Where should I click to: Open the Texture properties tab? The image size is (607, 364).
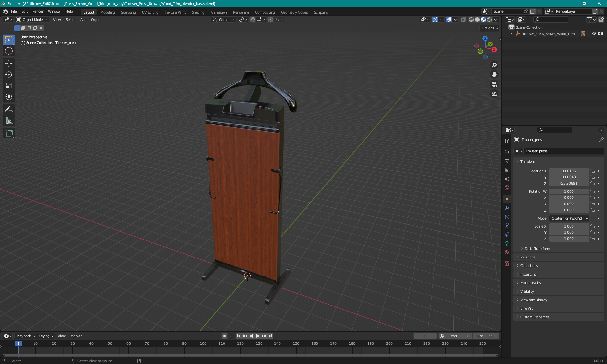coord(507,264)
